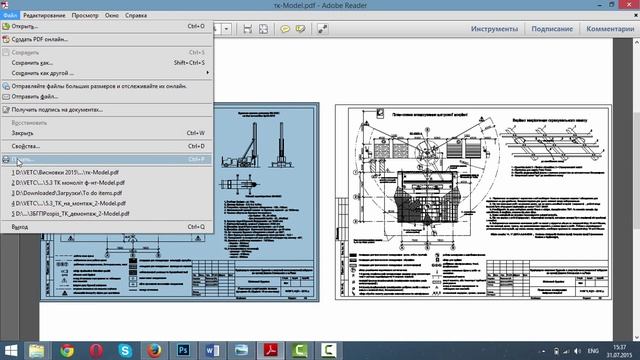
Task: Open File Explorer from the taskbar
Action: (37, 351)
